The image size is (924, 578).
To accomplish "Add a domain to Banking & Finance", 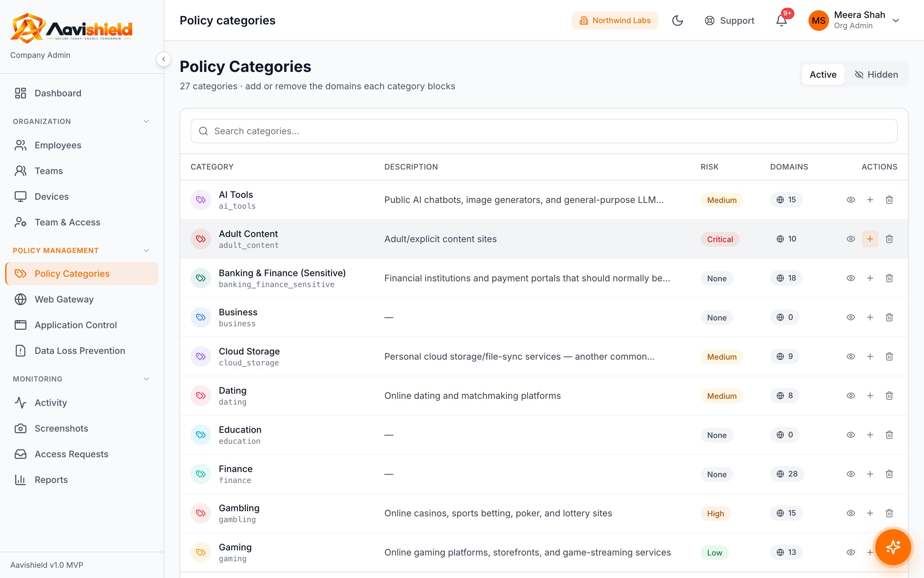I will (x=870, y=278).
